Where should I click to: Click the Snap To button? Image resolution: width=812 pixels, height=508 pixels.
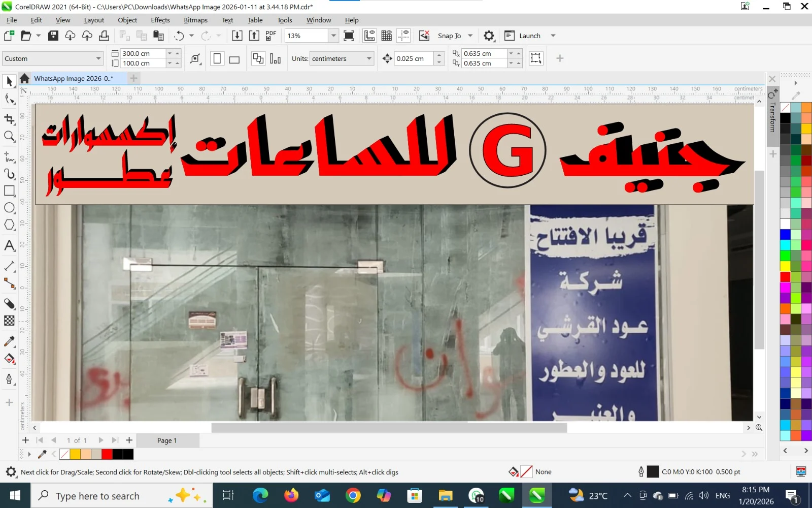point(449,36)
